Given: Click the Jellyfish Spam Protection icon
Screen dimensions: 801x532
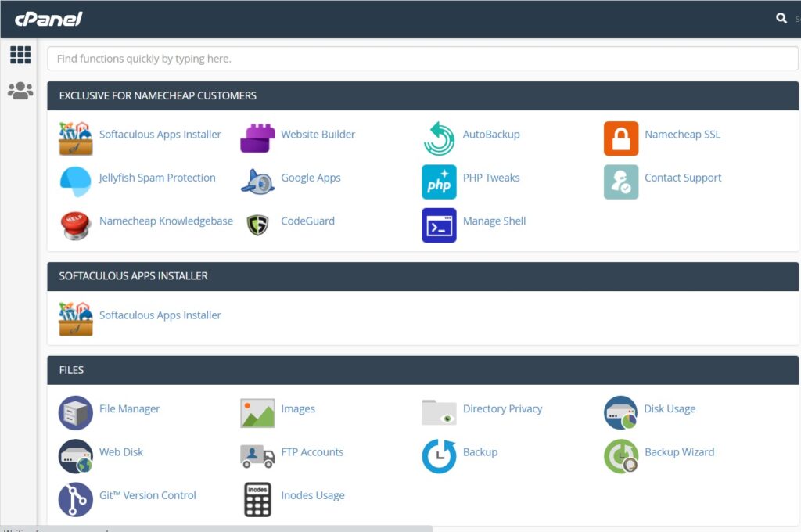Looking at the screenshot, I should pyautogui.click(x=76, y=182).
